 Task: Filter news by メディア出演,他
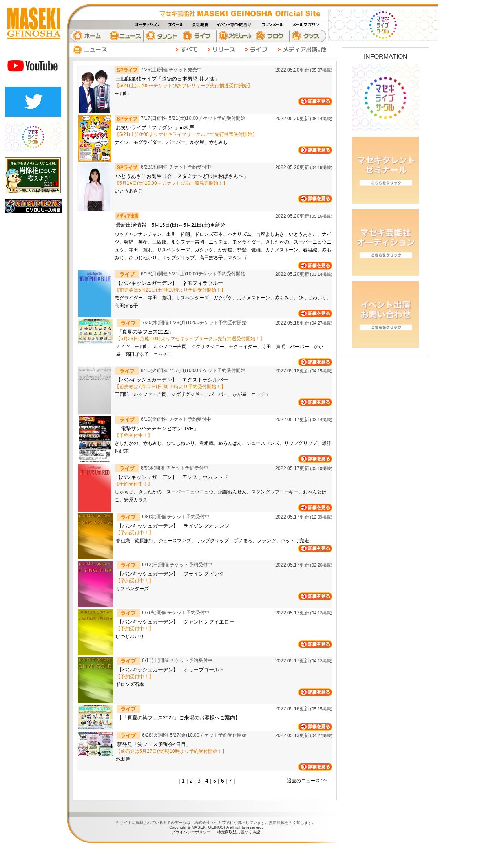(302, 50)
